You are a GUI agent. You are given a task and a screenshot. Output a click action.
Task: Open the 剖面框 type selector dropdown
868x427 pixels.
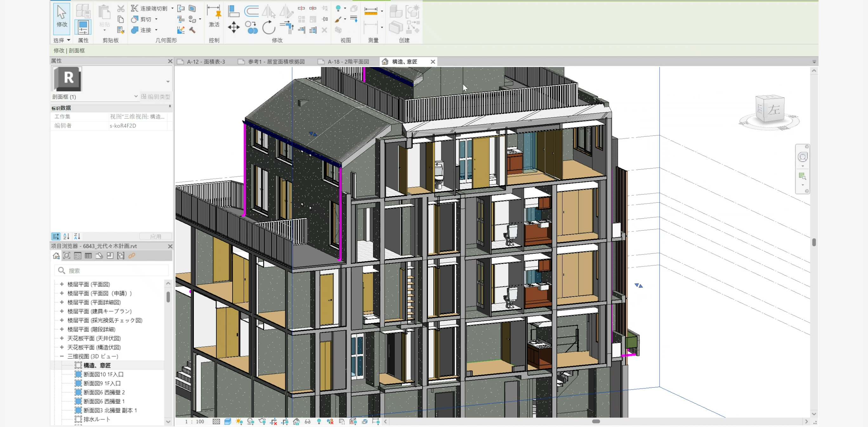(136, 97)
